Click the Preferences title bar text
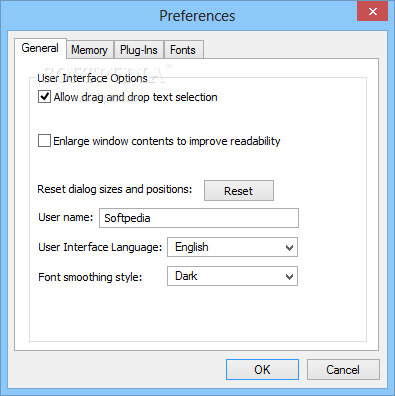 197,16
